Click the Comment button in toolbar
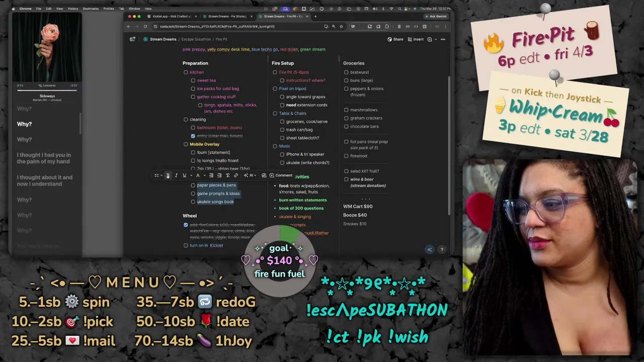This screenshot has width=644, height=362. pyautogui.click(x=281, y=175)
